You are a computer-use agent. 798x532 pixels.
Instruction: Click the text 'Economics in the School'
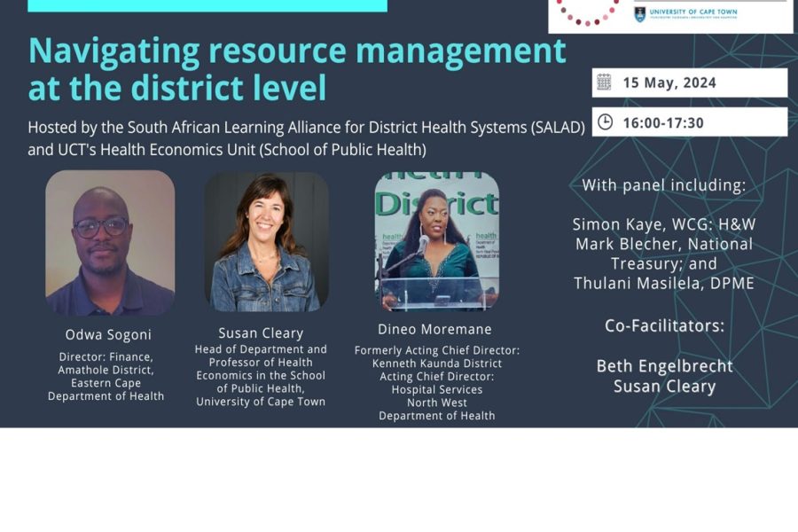(261, 375)
